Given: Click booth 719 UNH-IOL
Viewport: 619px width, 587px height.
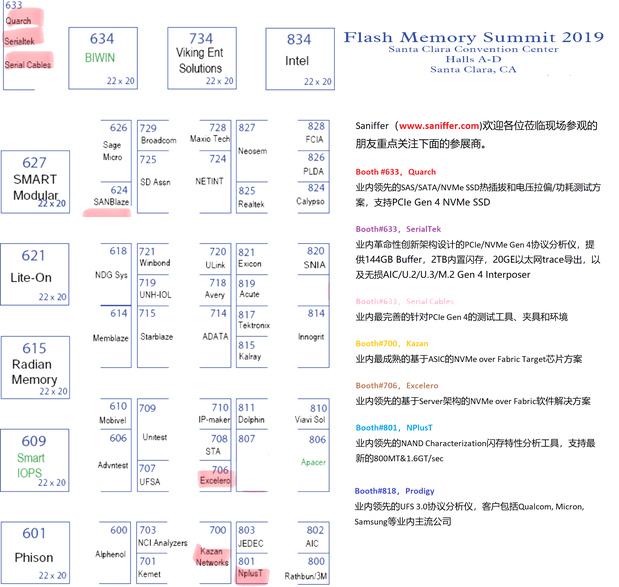Looking at the screenshot, I should 153,290.
